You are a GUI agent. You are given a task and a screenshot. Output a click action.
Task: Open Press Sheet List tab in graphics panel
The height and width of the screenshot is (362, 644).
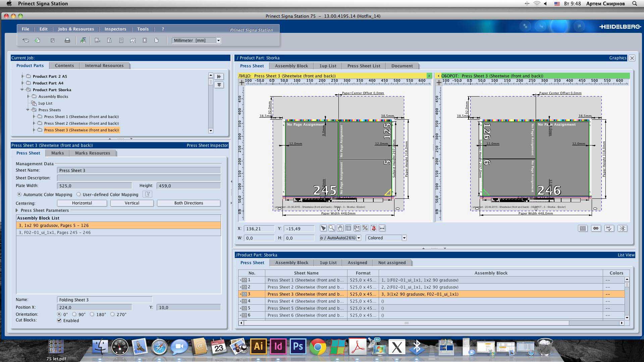coord(364,66)
